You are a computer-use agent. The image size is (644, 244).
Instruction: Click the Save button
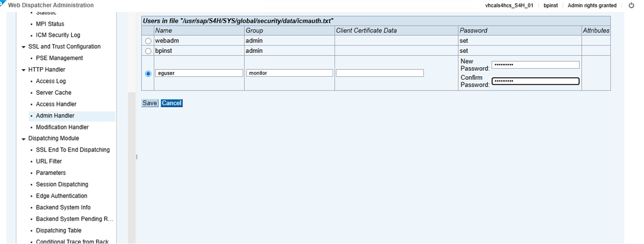pyautogui.click(x=150, y=103)
